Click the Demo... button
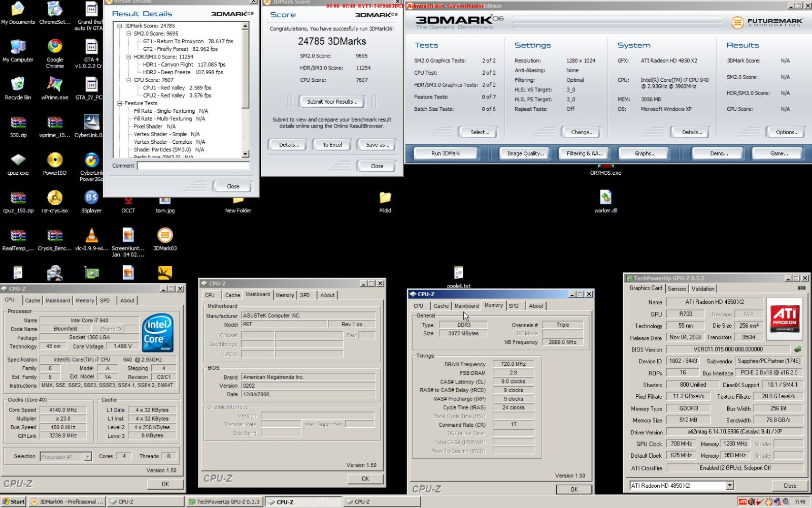This screenshot has height=508, width=812. [x=719, y=153]
